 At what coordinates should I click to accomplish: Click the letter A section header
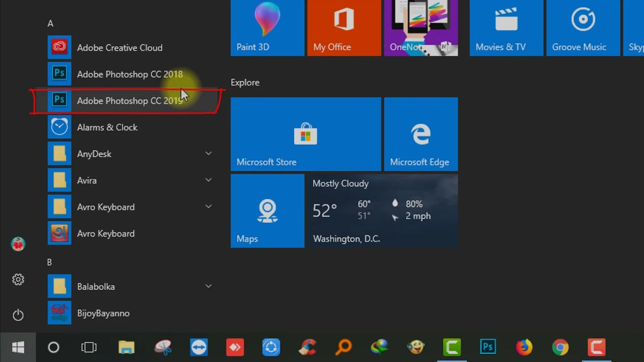click(x=50, y=23)
